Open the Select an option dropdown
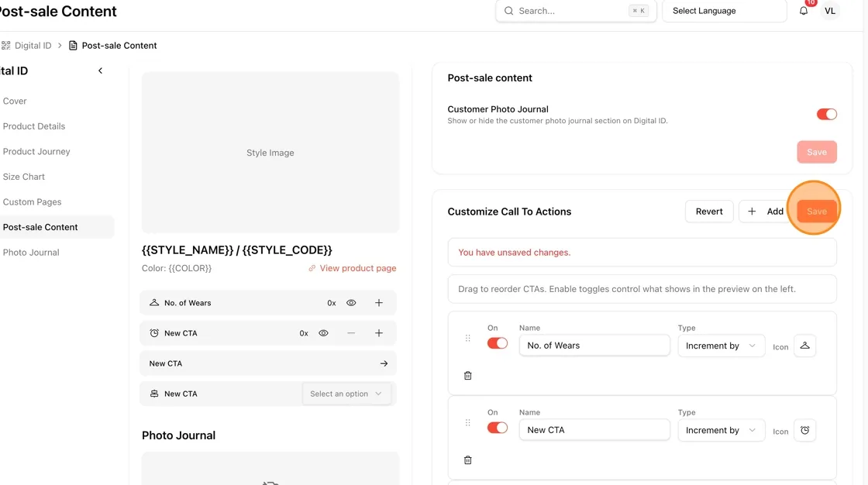This screenshot has width=868, height=485. pyautogui.click(x=346, y=394)
